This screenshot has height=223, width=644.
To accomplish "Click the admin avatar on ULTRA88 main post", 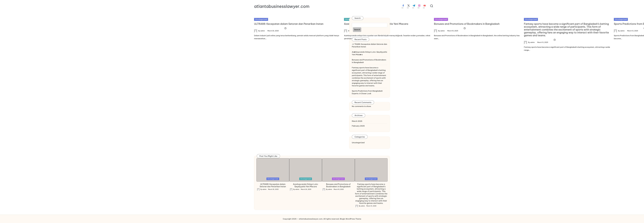I will 256,31.
